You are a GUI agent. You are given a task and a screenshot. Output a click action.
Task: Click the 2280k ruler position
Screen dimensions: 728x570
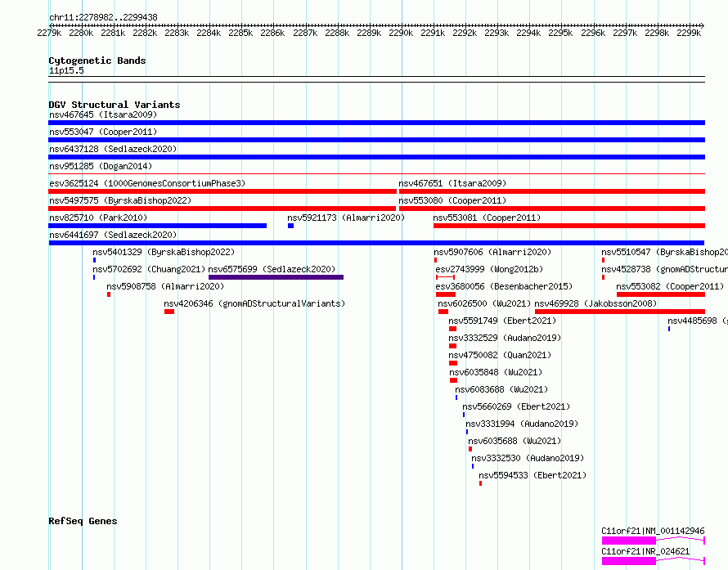point(81,33)
